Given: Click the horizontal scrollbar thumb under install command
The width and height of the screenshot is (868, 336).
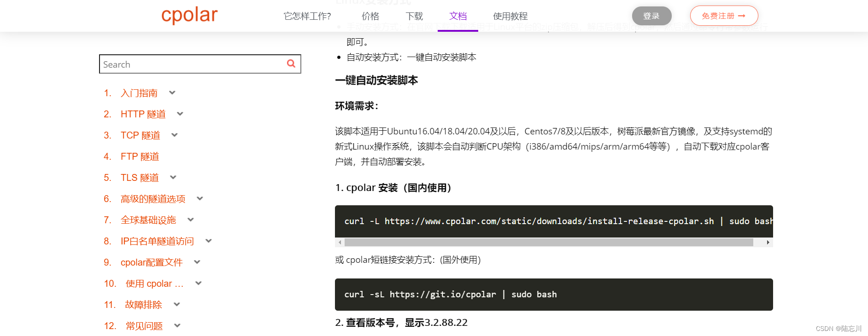Looking at the screenshot, I should pos(549,242).
